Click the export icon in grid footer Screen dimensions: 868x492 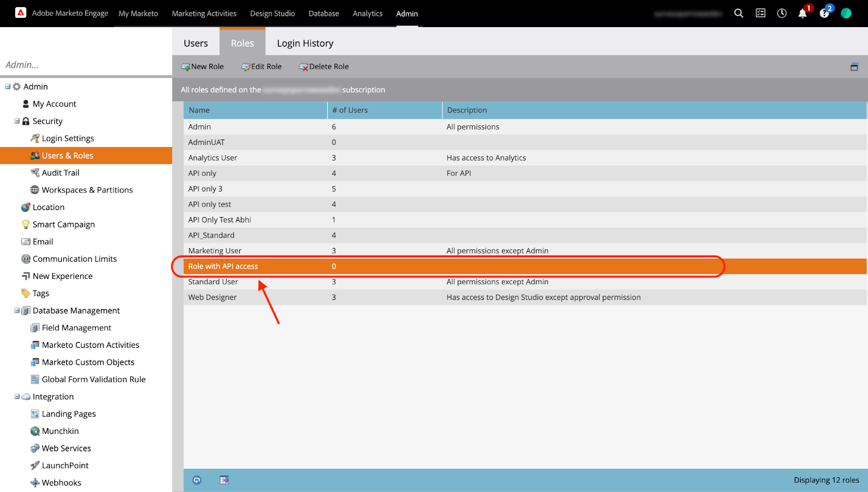point(224,480)
